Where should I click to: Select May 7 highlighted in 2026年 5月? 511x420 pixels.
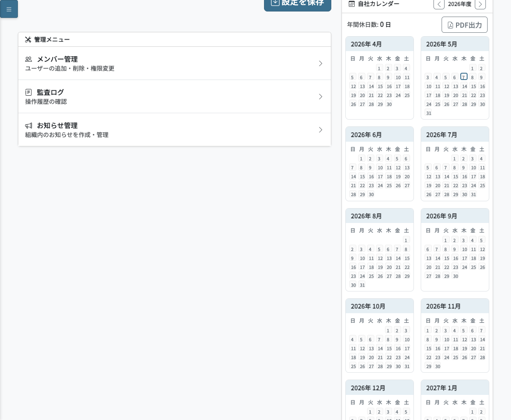tap(464, 77)
